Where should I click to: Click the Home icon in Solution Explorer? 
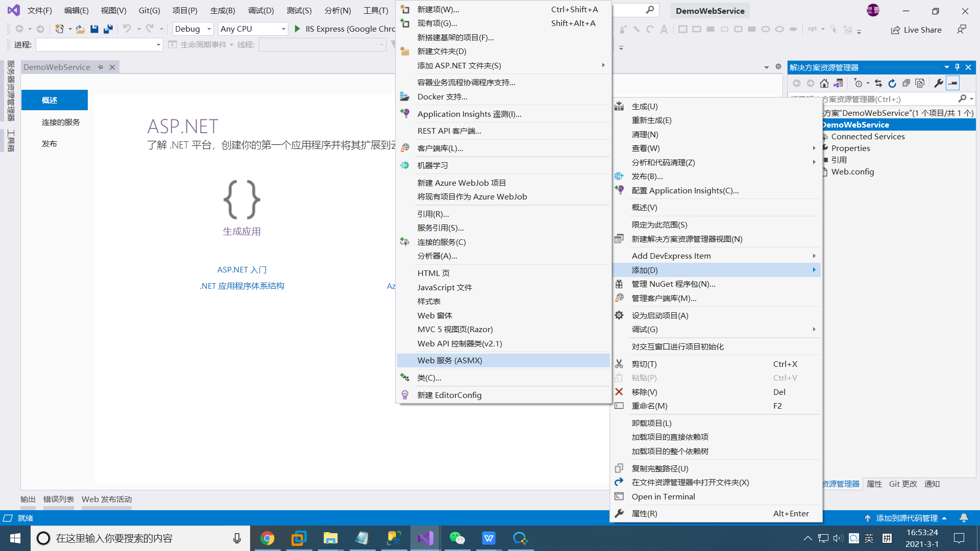pos(824,83)
